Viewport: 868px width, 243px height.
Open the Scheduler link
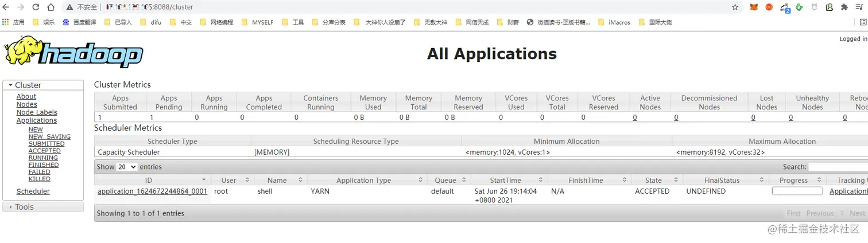coord(33,191)
